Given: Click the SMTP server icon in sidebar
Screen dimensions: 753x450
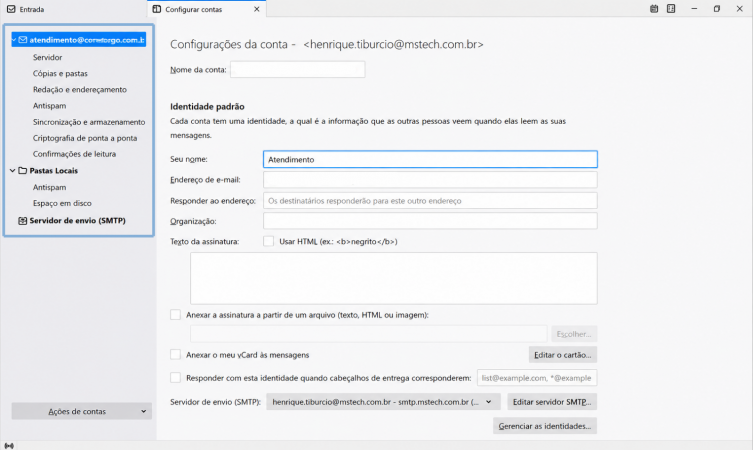Looking at the screenshot, I should point(23,220).
